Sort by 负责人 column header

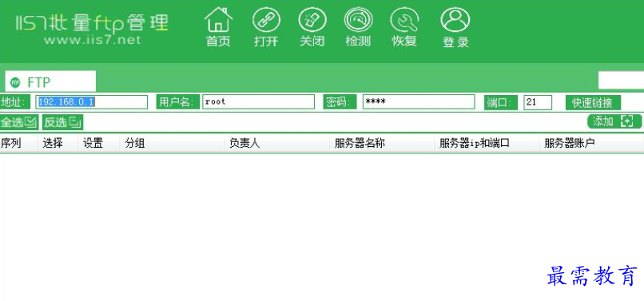click(276, 143)
